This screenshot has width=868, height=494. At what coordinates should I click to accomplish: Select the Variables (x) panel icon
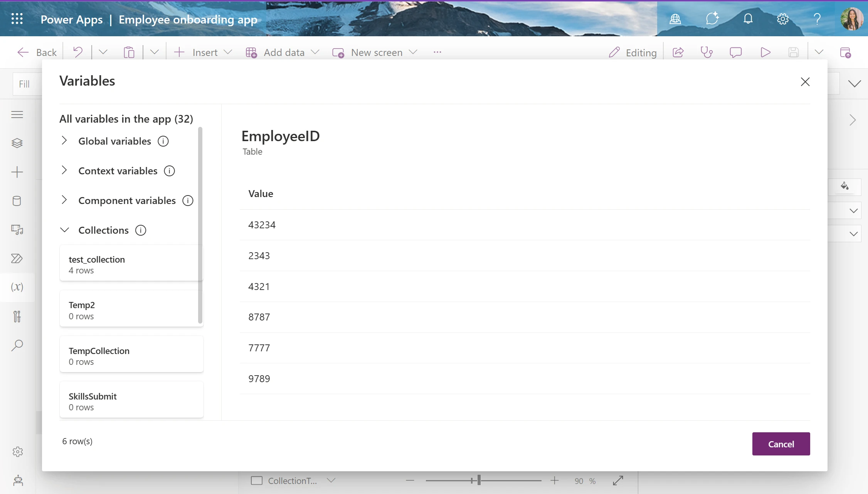click(x=17, y=287)
